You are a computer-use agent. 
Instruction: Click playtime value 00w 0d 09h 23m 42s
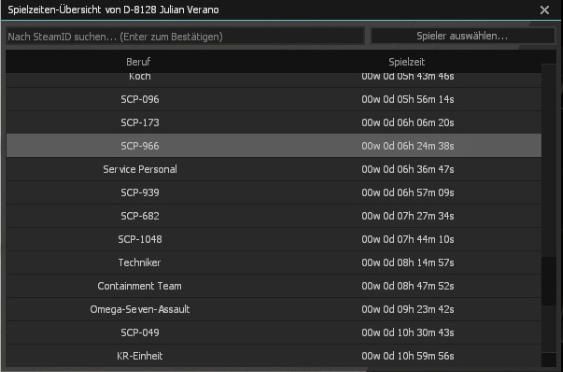tap(408, 309)
